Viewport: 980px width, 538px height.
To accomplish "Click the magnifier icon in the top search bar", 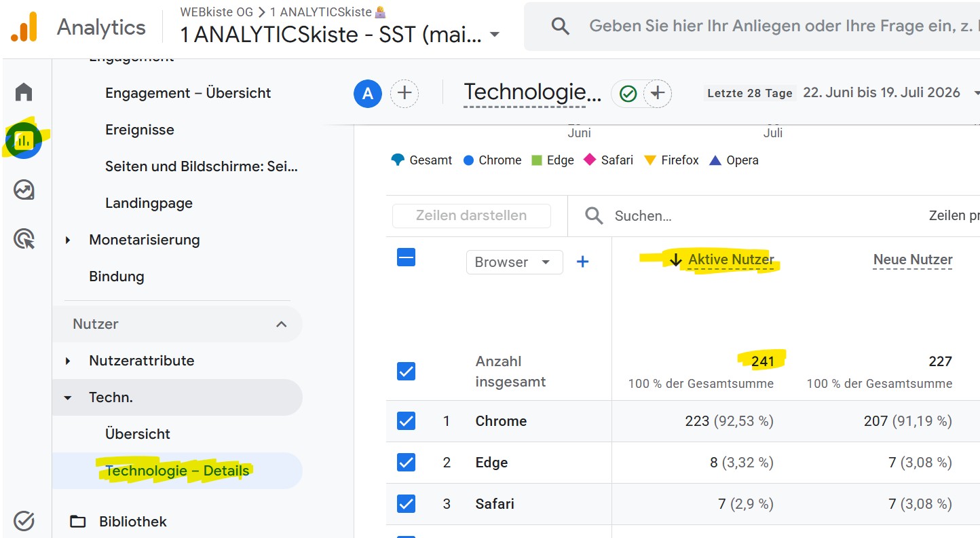I will click(560, 26).
